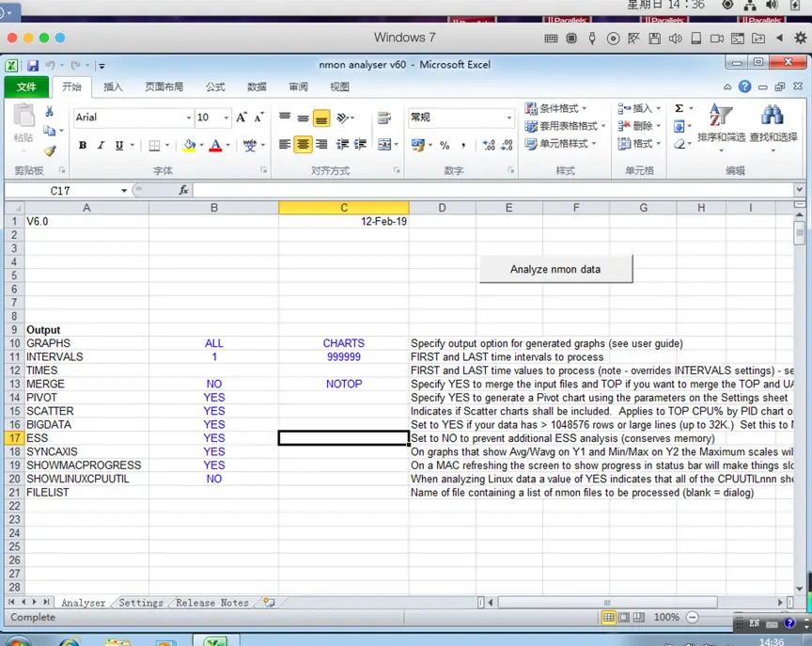The width and height of the screenshot is (812, 646).
Task: Click the Clear eraser icon
Action: pos(679,144)
